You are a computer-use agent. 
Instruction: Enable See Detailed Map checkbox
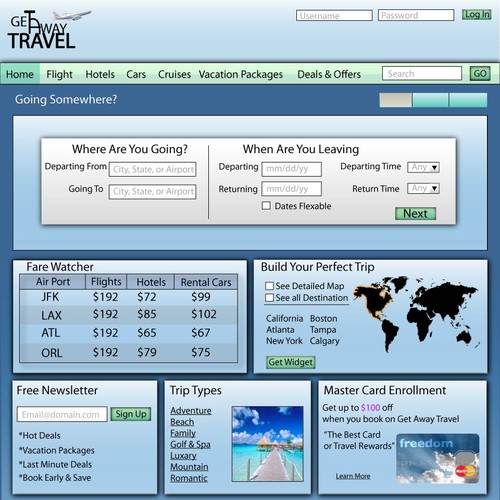tap(269, 286)
